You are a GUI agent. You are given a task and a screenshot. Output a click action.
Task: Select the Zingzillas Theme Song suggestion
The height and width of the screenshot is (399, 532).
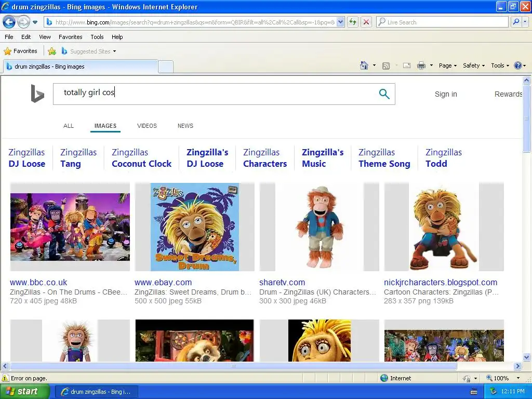pos(384,158)
